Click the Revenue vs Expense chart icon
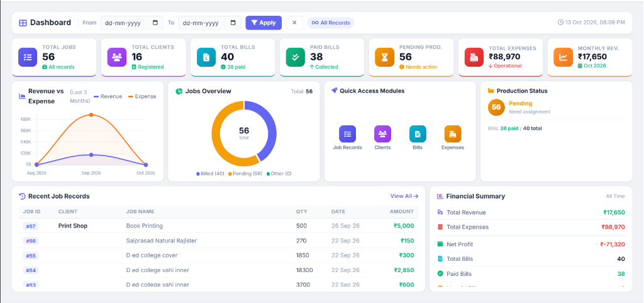This screenshot has height=303, width=644. (22, 96)
